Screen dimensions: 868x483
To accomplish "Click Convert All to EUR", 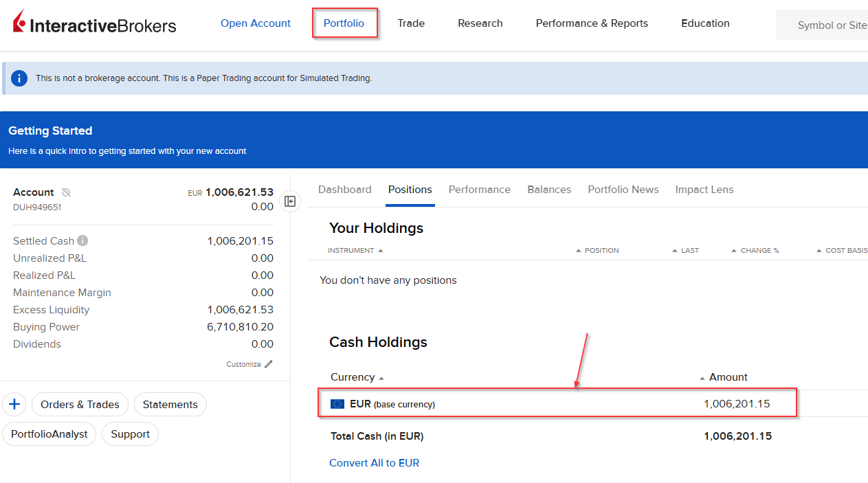I will (374, 462).
